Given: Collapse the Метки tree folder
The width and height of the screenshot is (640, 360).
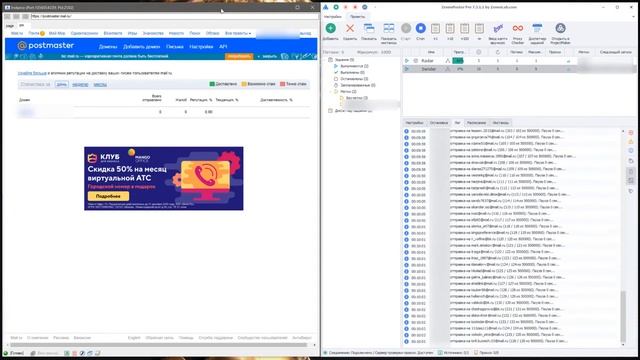Looking at the screenshot, I should tap(331, 91).
